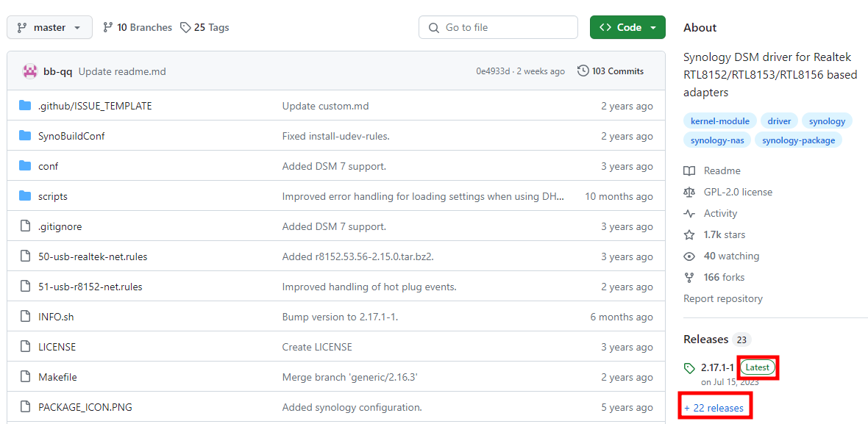
Task: Focus the Go to file search field
Action: pos(498,27)
